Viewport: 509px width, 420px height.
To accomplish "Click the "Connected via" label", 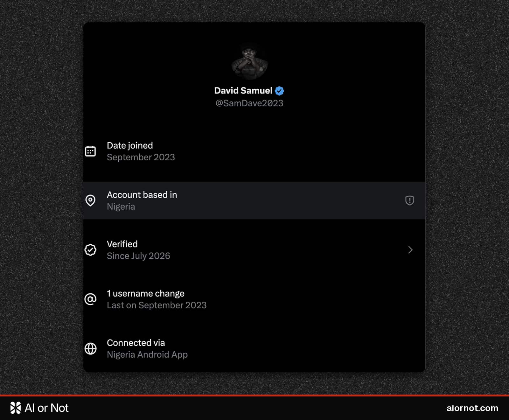I will click(x=136, y=343).
